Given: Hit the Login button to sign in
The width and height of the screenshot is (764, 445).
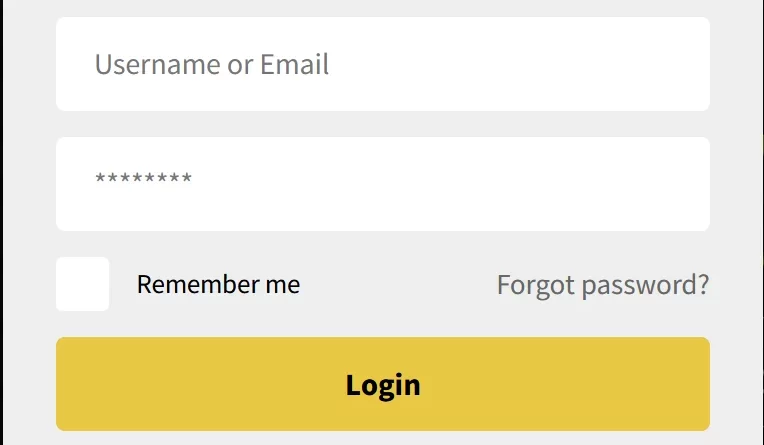Looking at the screenshot, I should point(383,384).
